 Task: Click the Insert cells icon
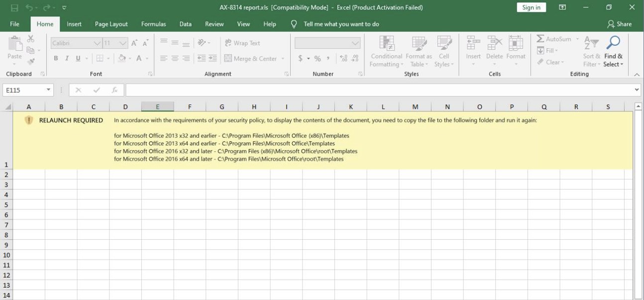tap(473, 43)
